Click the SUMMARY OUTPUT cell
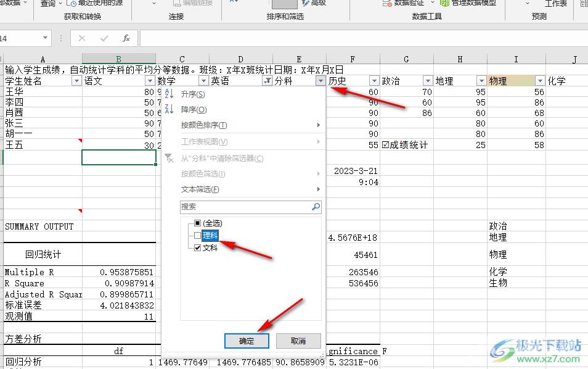The width and height of the screenshot is (588, 369). click(43, 226)
